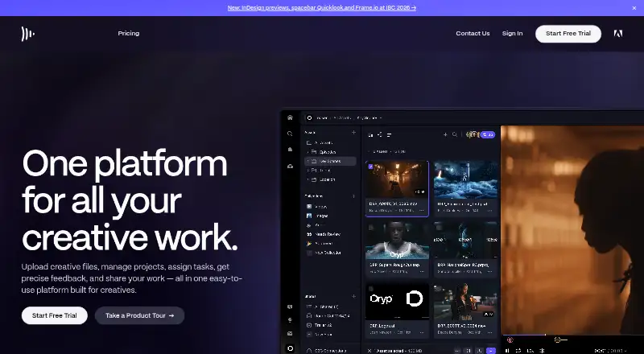Open the Needs Review collection
Image resolution: width=644 pixels, height=354 pixels.
click(324, 234)
